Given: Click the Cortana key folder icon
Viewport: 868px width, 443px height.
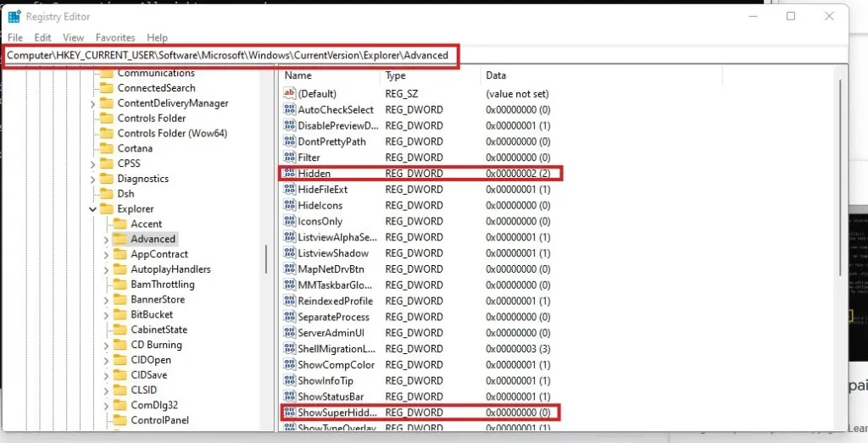Looking at the screenshot, I should (x=106, y=148).
